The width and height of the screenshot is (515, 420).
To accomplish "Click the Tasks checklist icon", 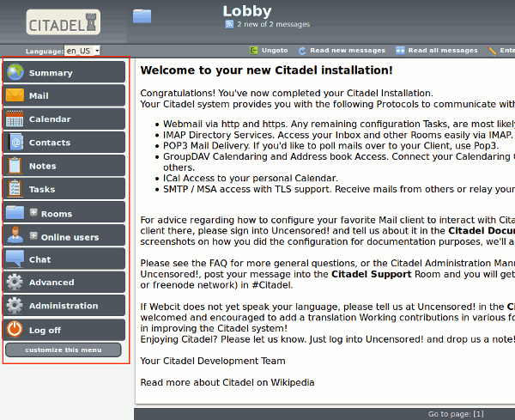I will (15, 189).
